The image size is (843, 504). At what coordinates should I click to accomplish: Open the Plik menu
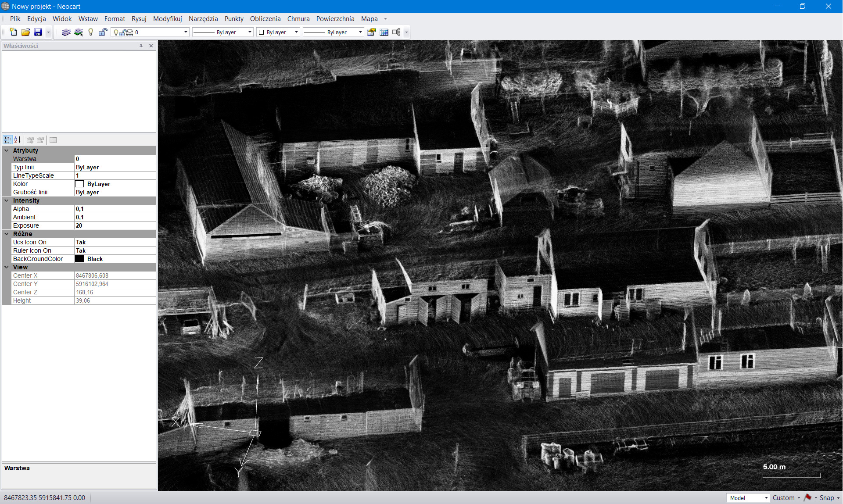[15, 19]
